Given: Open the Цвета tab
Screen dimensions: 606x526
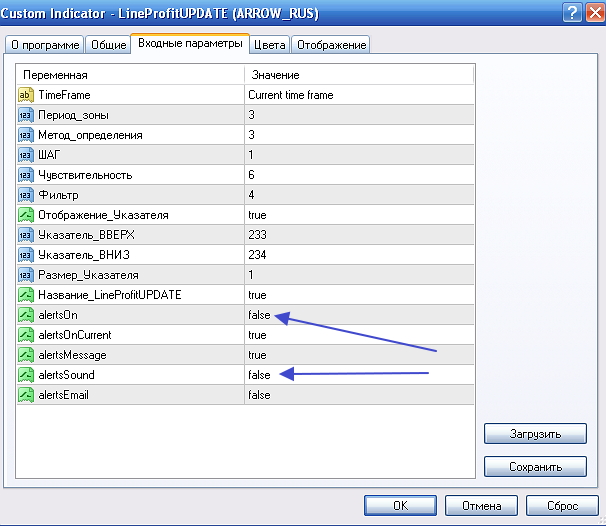Looking at the screenshot, I should [x=269, y=45].
